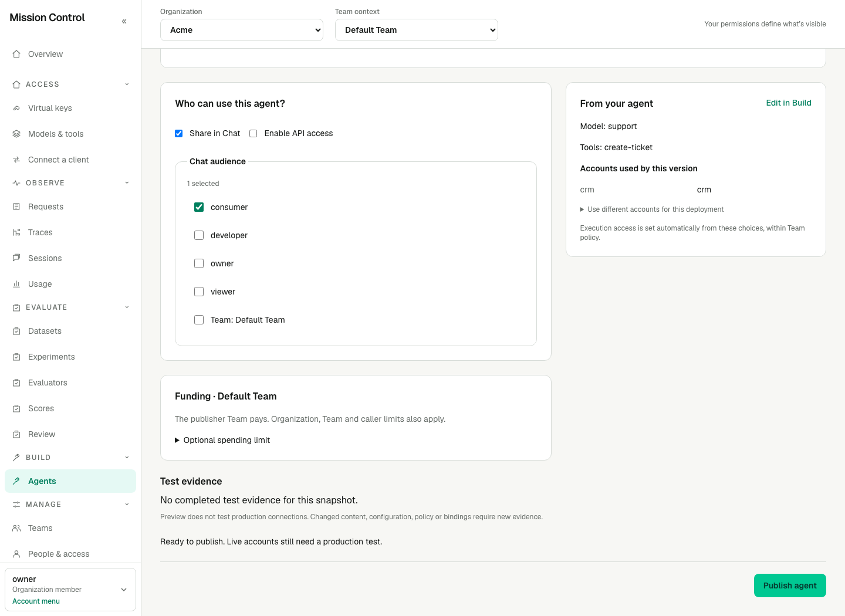
Task: Expand Optional spending limit
Action: [x=222, y=440]
